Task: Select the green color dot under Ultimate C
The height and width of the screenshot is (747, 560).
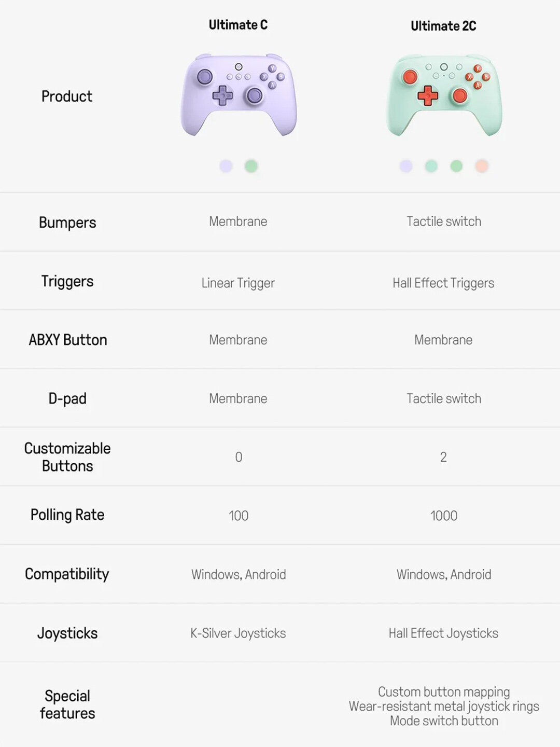Action: coord(251,166)
